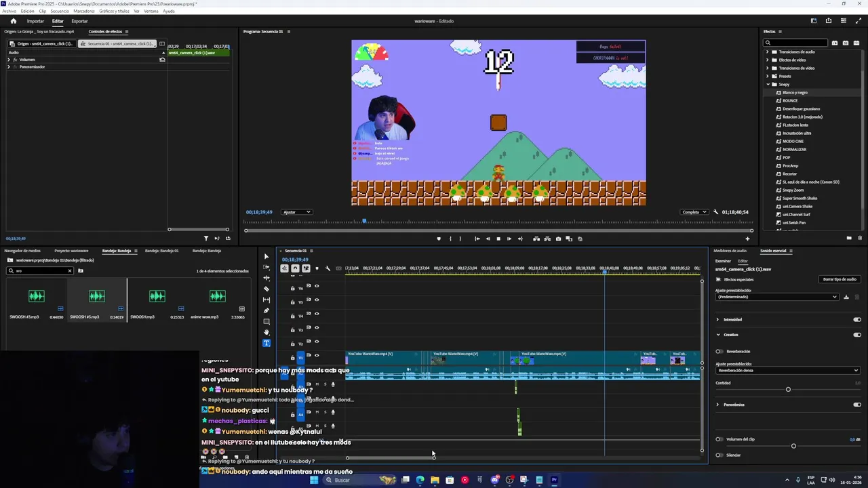Expand Panorámica section

717,405
